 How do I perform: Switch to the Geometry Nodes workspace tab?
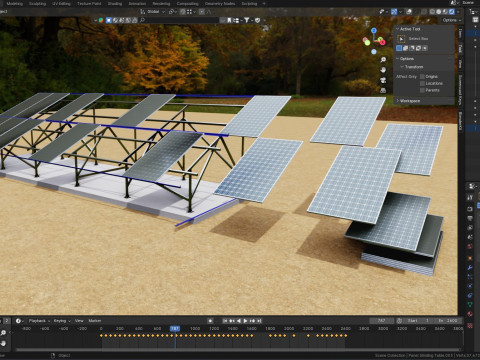(x=220, y=4)
